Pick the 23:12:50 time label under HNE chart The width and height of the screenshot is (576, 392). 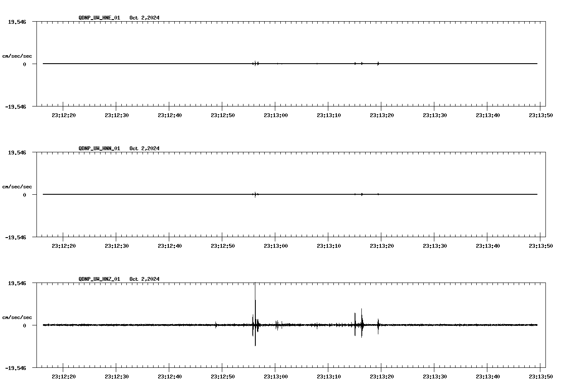[223, 115]
